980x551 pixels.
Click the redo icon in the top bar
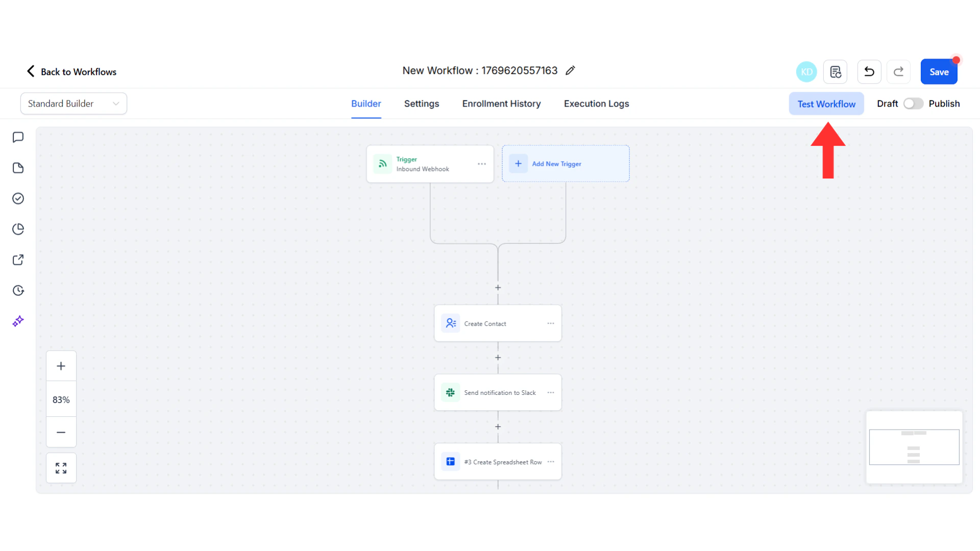(x=898, y=71)
